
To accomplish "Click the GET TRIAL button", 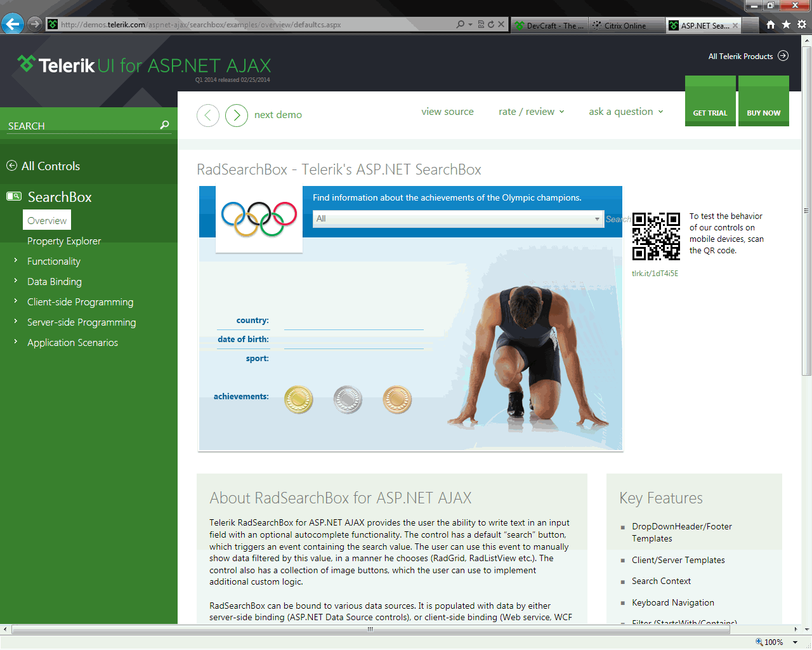I will pos(710,101).
